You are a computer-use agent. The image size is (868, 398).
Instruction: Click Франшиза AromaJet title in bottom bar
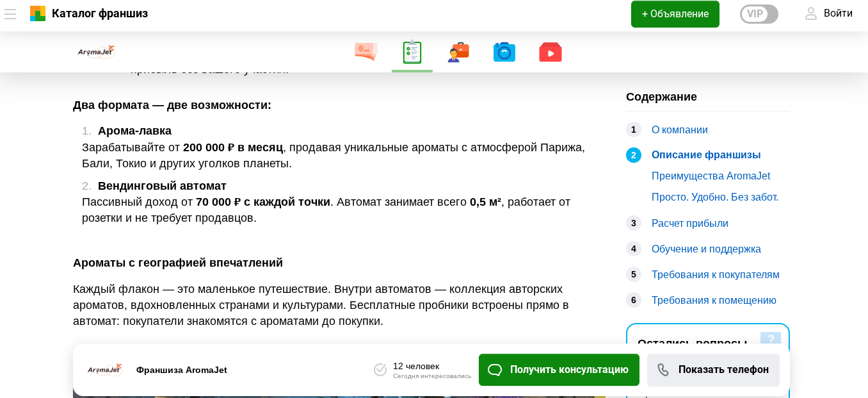(x=182, y=370)
